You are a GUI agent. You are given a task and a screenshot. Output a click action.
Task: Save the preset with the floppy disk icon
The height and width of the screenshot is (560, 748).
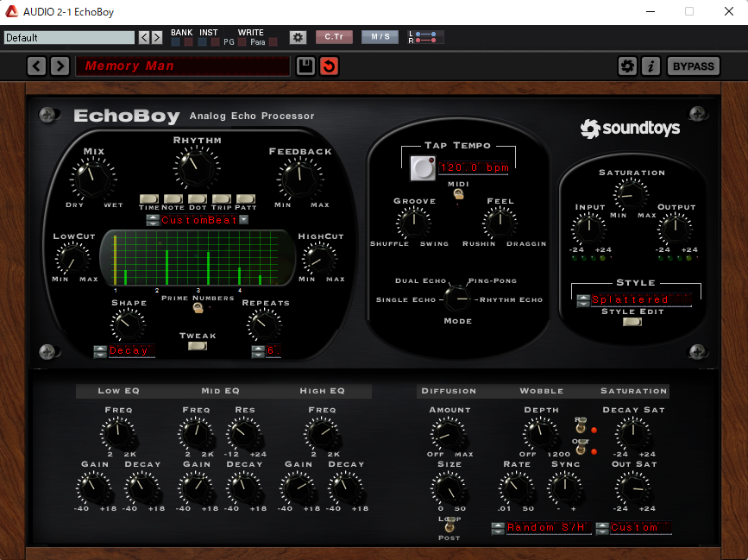pyautogui.click(x=305, y=66)
